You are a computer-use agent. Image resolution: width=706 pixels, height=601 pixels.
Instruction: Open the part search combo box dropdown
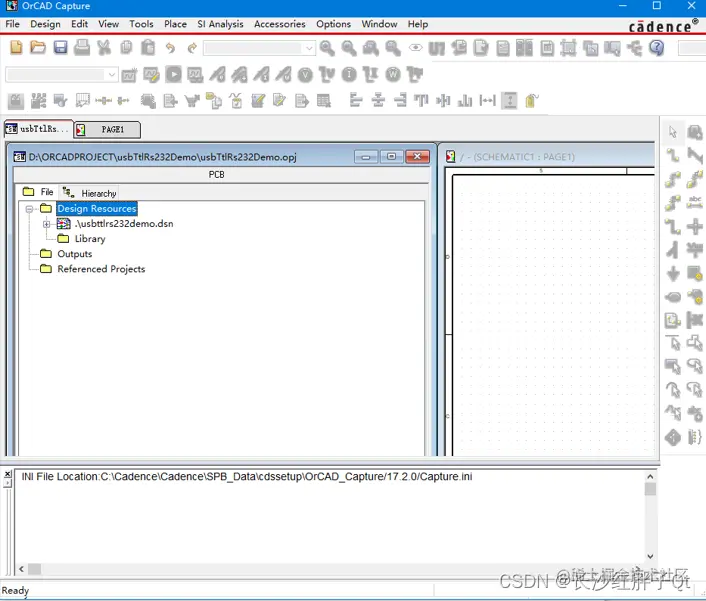(309, 48)
